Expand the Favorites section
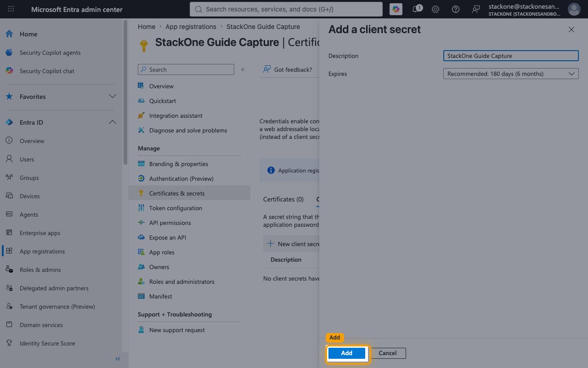This screenshot has width=588, height=368. [112, 97]
